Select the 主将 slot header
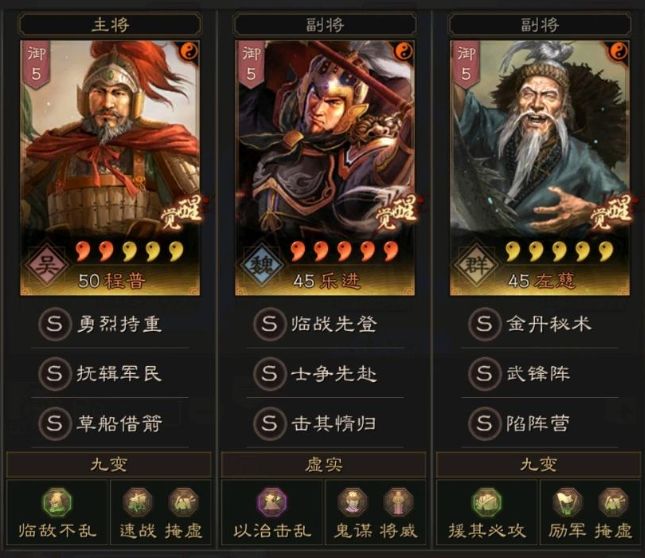 pos(110,25)
